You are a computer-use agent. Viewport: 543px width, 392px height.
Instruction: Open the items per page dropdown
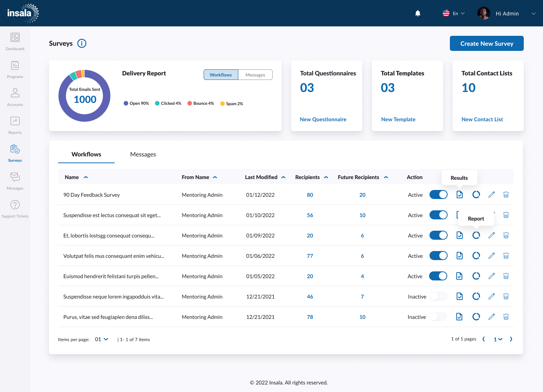[102, 339]
